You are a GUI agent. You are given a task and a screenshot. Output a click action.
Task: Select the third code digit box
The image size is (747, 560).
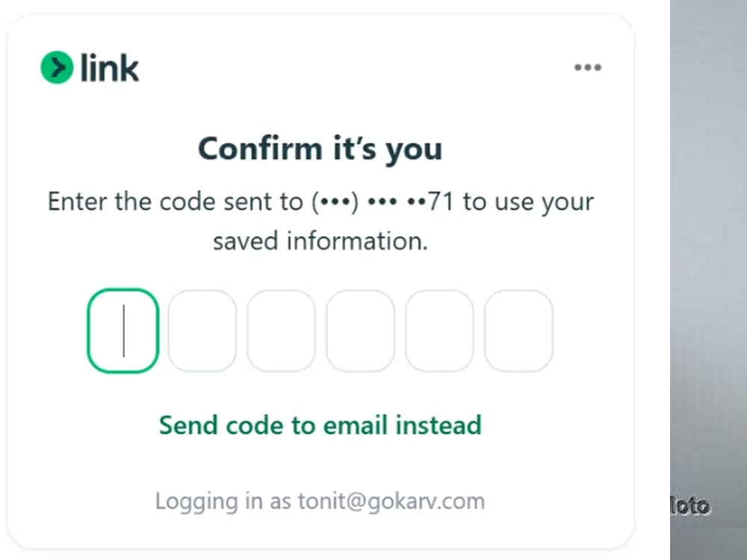click(x=281, y=331)
